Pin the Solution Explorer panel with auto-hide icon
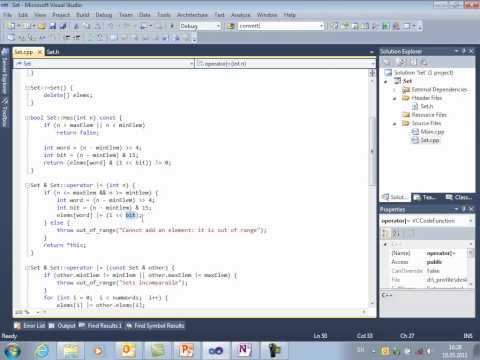The height and width of the screenshot is (360, 480). pyautogui.click(x=464, y=51)
